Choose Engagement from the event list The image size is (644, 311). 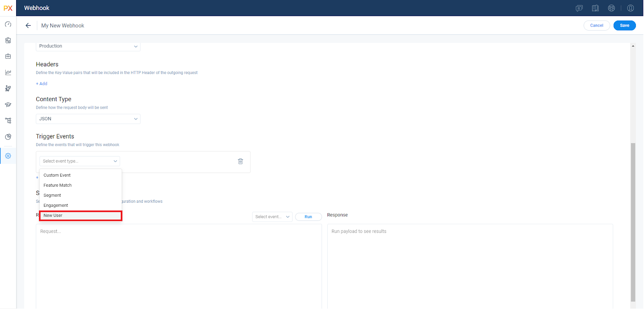tap(80, 205)
